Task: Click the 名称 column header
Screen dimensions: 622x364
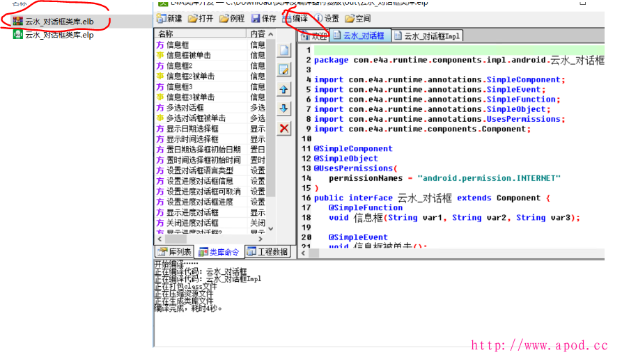Action: [x=166, y=33]
